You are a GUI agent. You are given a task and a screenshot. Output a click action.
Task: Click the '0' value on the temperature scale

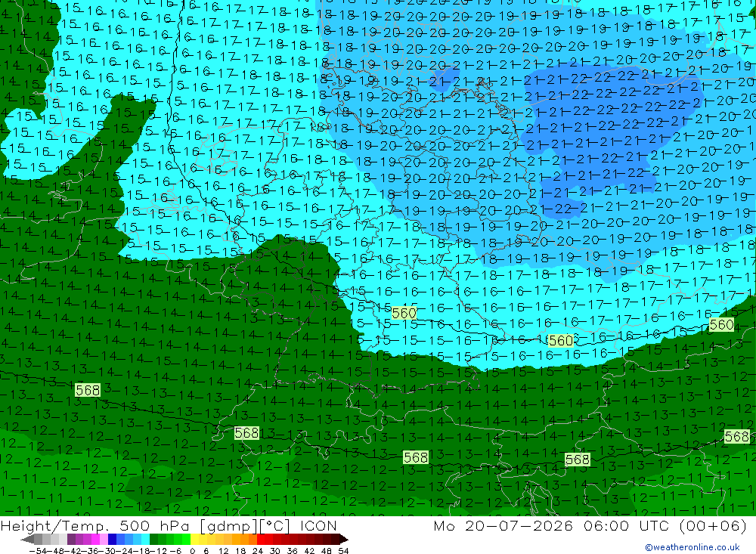click(192, 551)
